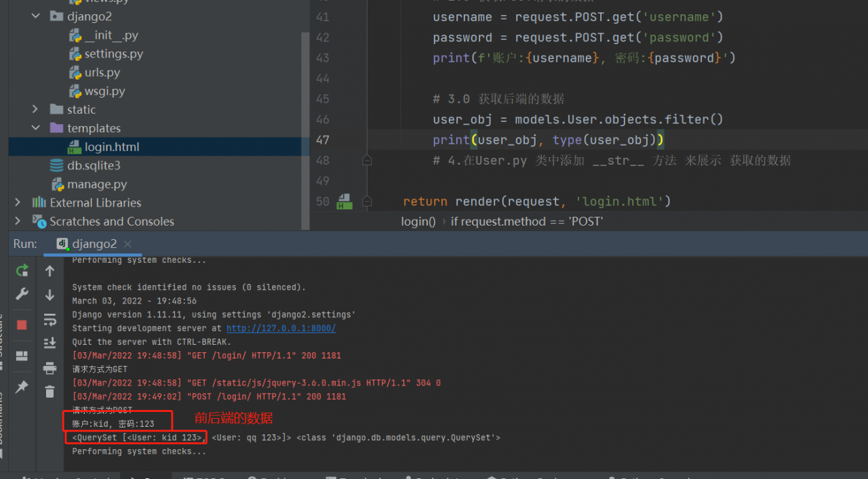Click the 'GET /static/js/jquery-3.6.0.min.js' log line
The width and height of the screenshot is (868, 479).
256,383
